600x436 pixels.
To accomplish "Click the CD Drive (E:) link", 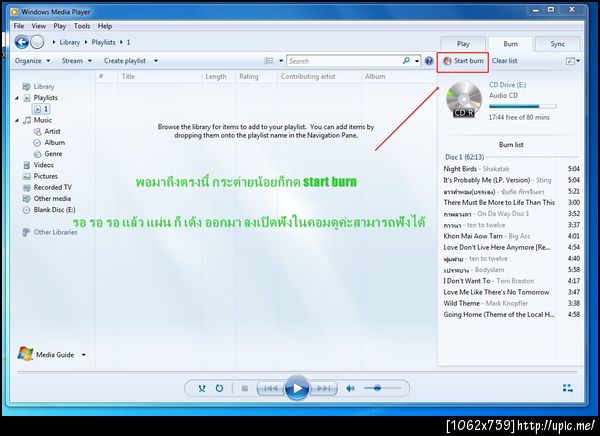I will pos(507,85).
